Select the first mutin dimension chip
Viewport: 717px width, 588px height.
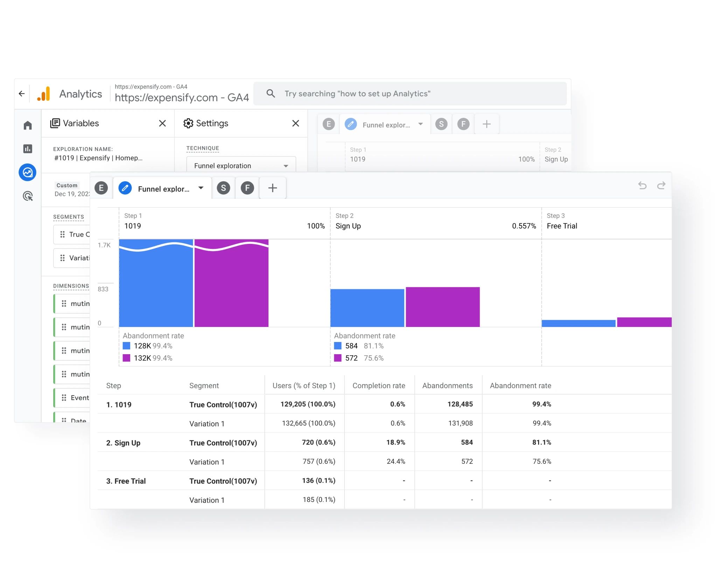(x=72, y=303)
